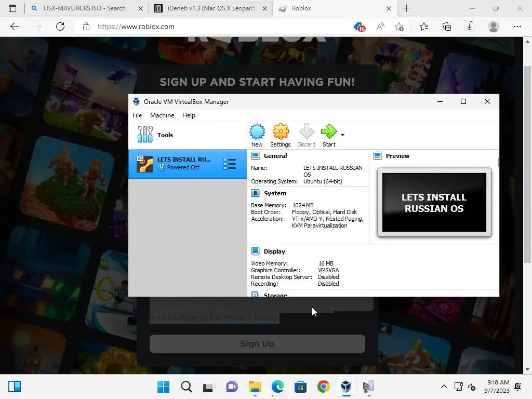The width and height of the screenshot is (532, 399).
Task: Select the LETS INSTALL RU... machine entry
Action: point(187,164)
